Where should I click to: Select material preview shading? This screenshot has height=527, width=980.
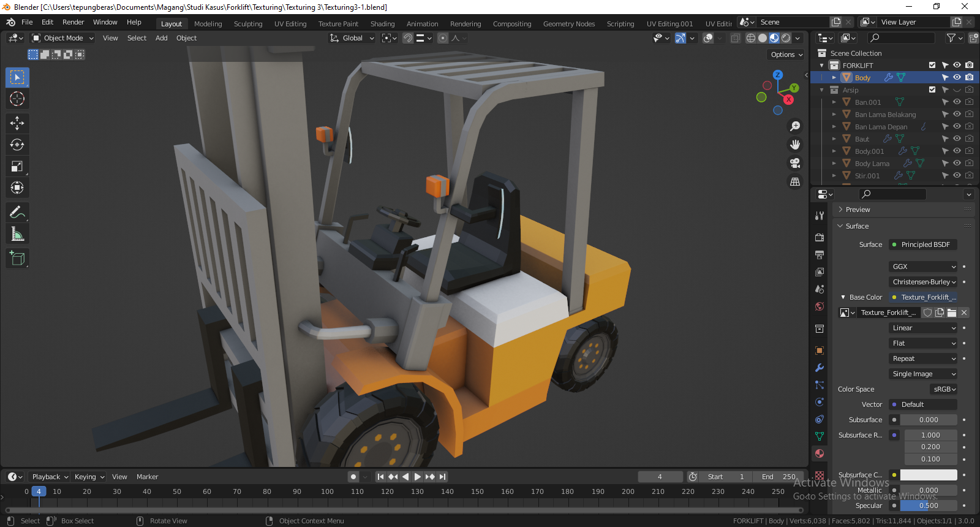(x=774, y=38)
